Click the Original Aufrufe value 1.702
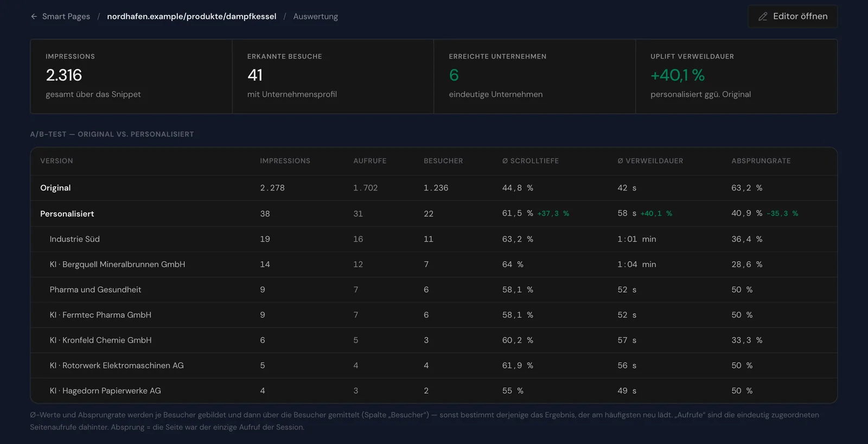Viewport: 868px width, 444px height. pyautogui.click(x=365, y=188)
